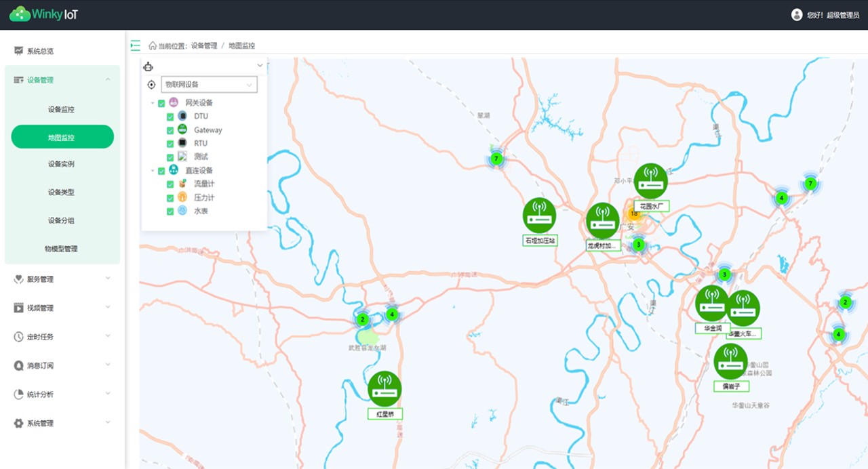
Task: Uncheck the DTU checkbox
Action: (x=170, y=117)
